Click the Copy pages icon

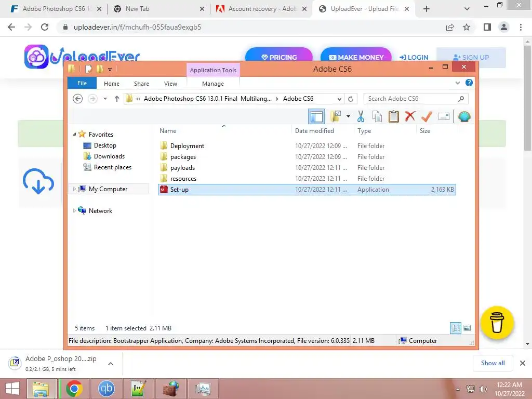pos(377,117)
